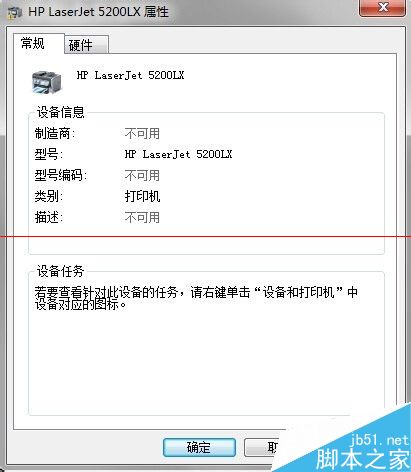Image resolution: width=411 pixels, height=472 pixels.
Task: Click the printer name next to device image
Action: (130, 75)
